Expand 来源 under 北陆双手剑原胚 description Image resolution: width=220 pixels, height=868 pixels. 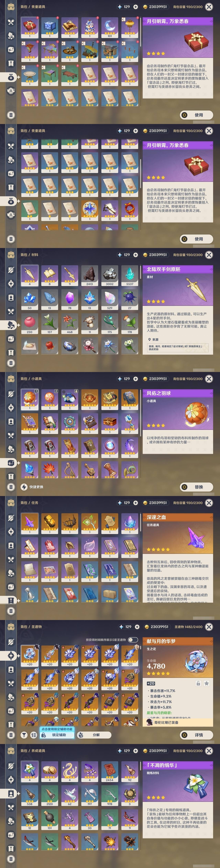point(153,339)
